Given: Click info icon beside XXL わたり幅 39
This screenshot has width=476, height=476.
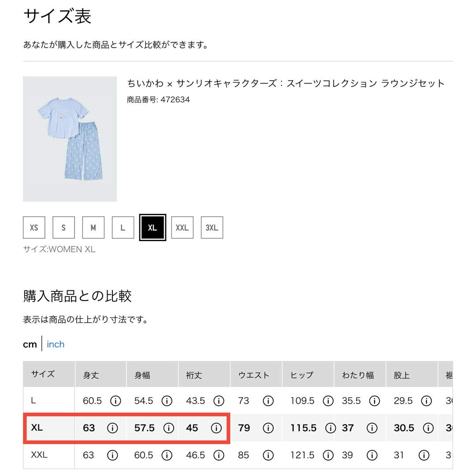Looking at the screenshot, I should pos(372,455).
